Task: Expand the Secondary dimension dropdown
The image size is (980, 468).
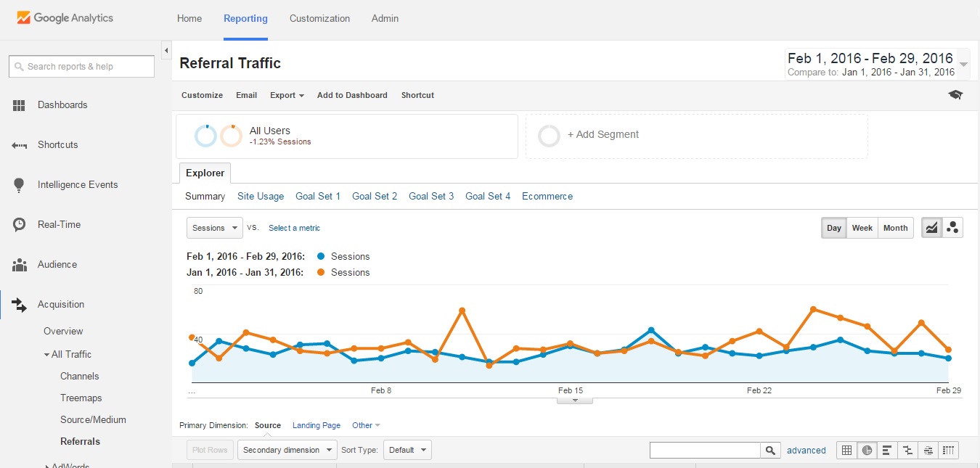Action: point(287,450)
